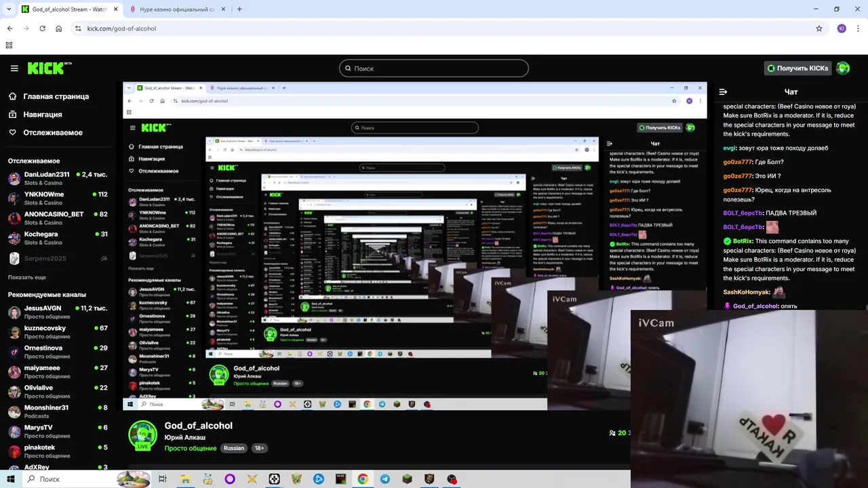The height and width of the screenshot is (488, 868).
Task: Open the offline Serpens2025 channel
Action: click(58, 258)
